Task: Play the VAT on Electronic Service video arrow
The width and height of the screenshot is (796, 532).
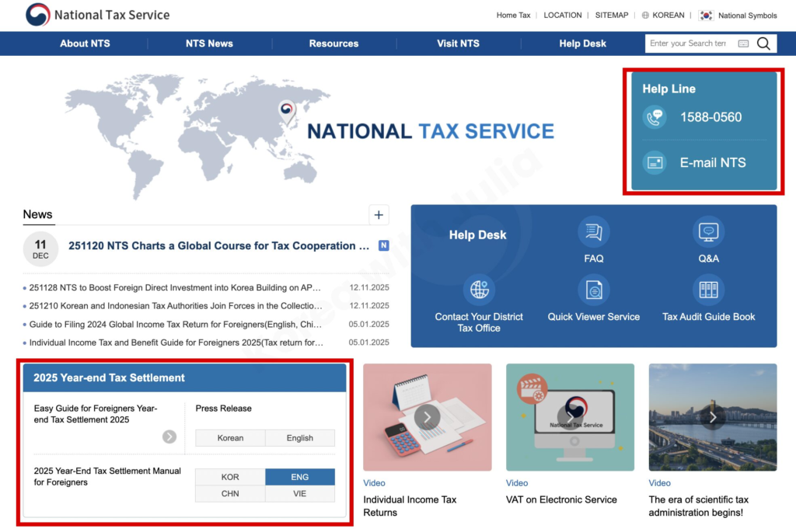Action: (570, 417)
